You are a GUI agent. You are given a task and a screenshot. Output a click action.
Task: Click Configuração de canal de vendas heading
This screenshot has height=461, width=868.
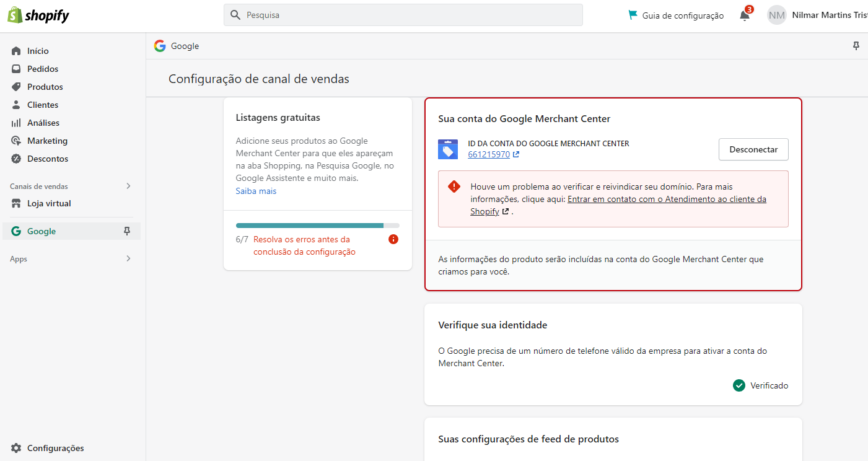pos(259,79)
